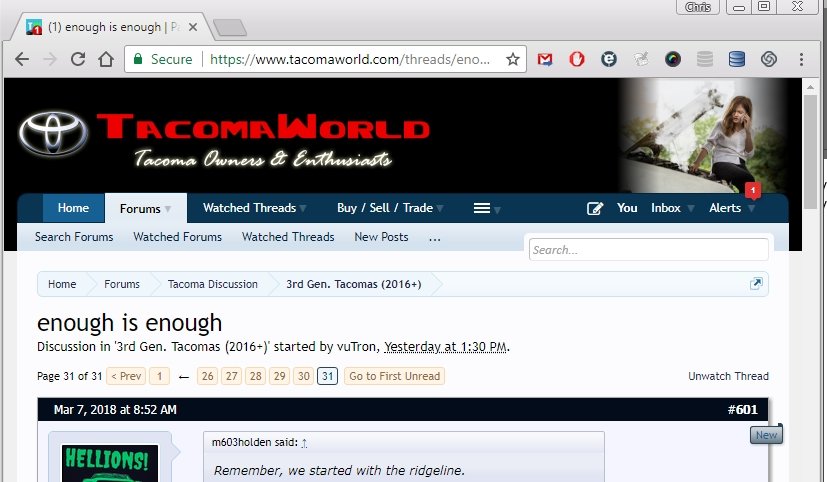
Task: Open a new browser tab
Action: pyautogui.click(x=230, y=27)
